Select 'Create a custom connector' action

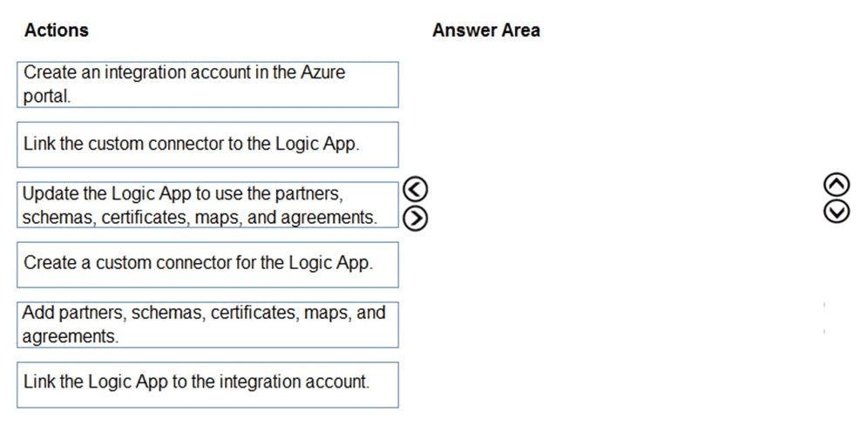(x=207, y=265)
